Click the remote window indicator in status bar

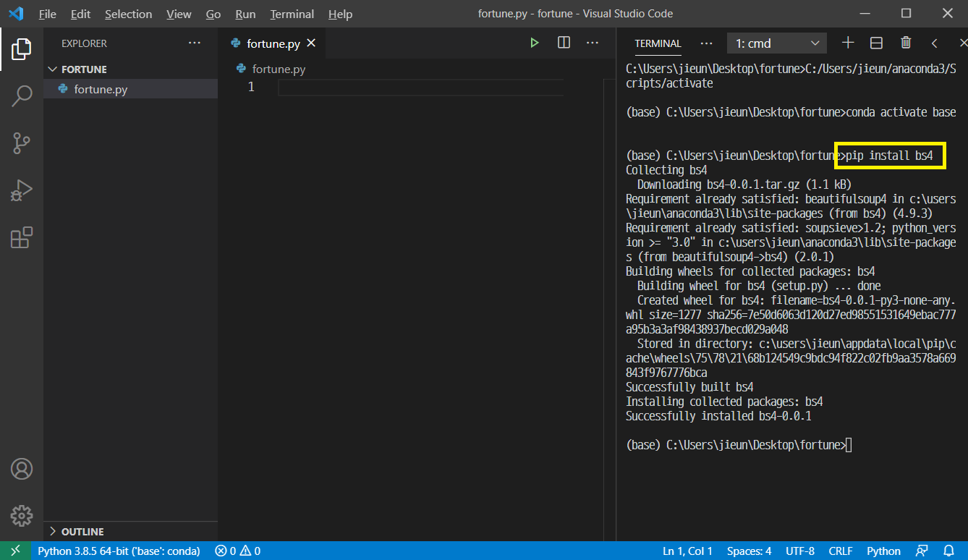(x=15, y=551)
